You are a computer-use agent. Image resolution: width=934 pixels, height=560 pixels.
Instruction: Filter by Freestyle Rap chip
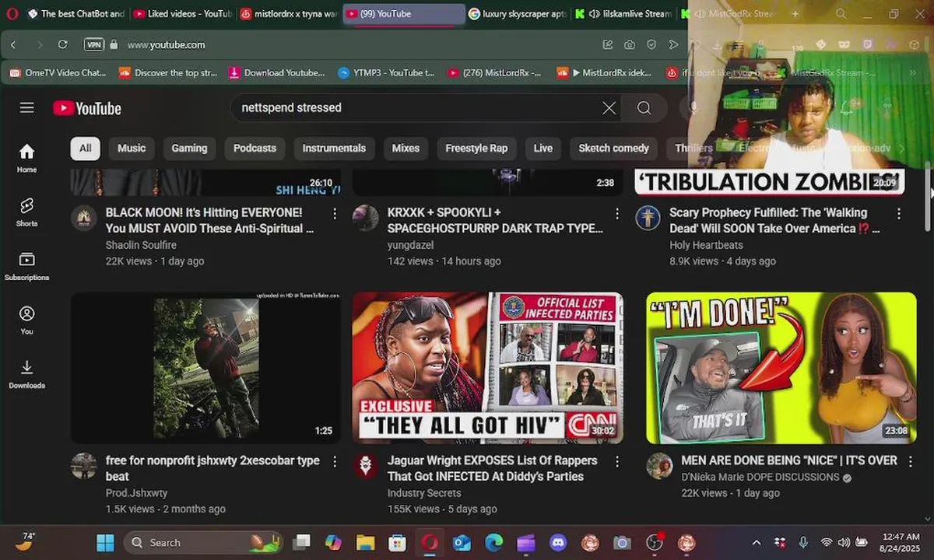[x=476, y=149]
